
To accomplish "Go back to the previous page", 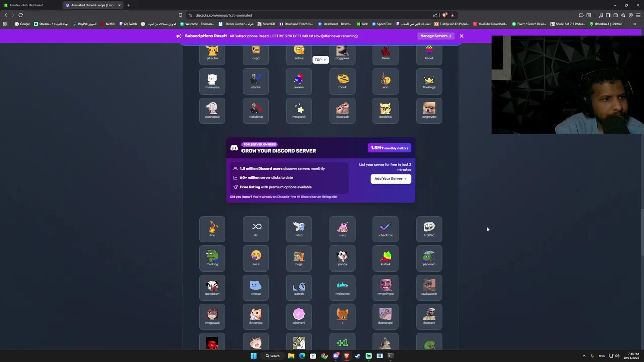I will [x=6, y=15].
